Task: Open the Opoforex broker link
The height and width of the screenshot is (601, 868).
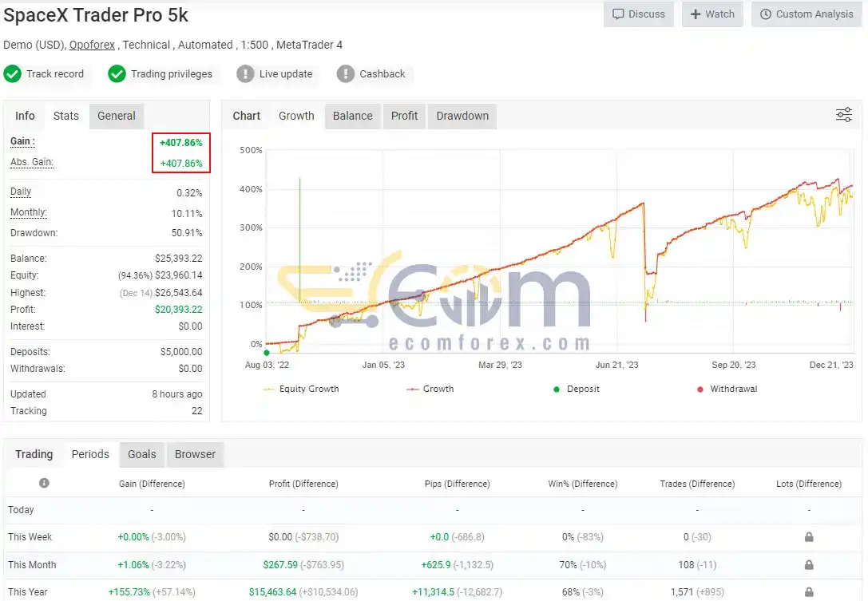Action: [x=92, y=45]
